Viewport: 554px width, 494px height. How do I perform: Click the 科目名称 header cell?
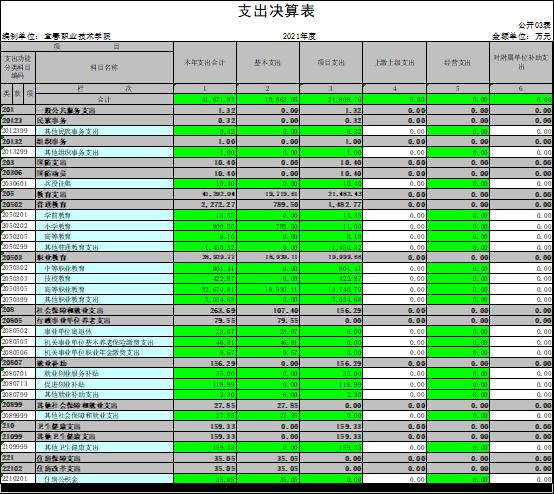click(x=104, y=67)
